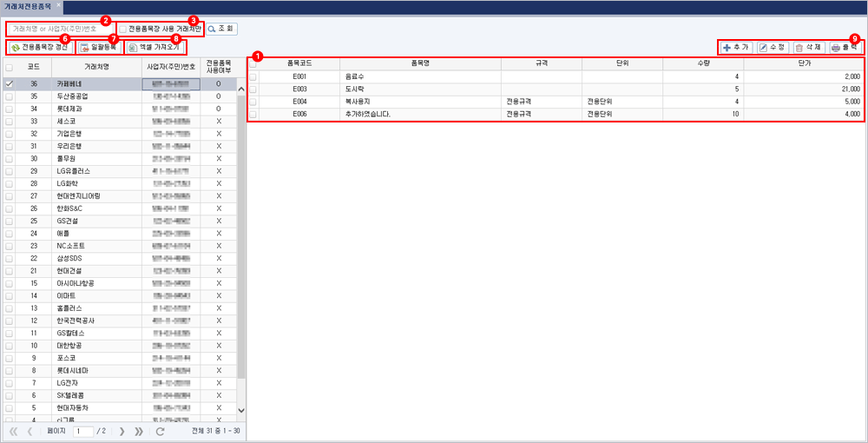Check the 세스코 row checkbox

click(x=9, y=122)
